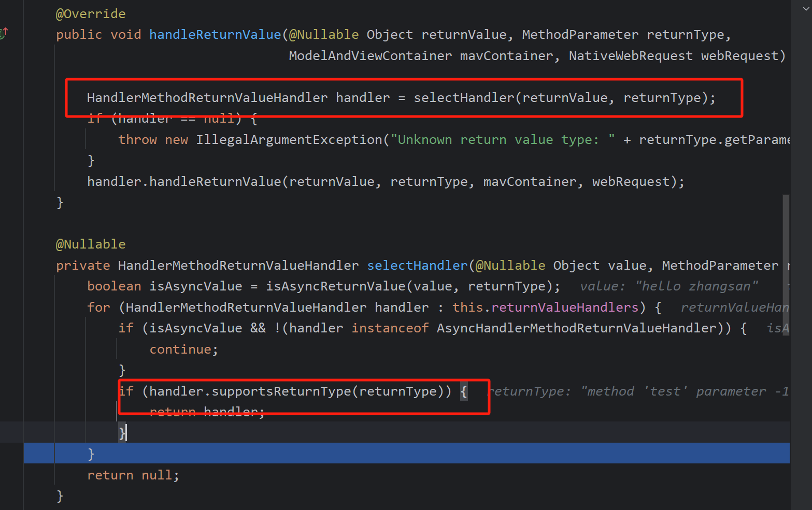Click the 'for' keyword

(x=98, y=308)
